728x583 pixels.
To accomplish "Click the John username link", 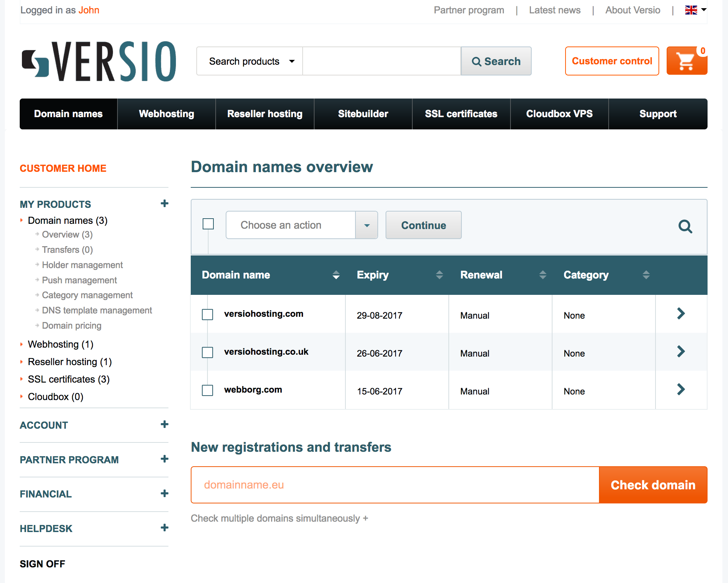I will click(89, 10).
